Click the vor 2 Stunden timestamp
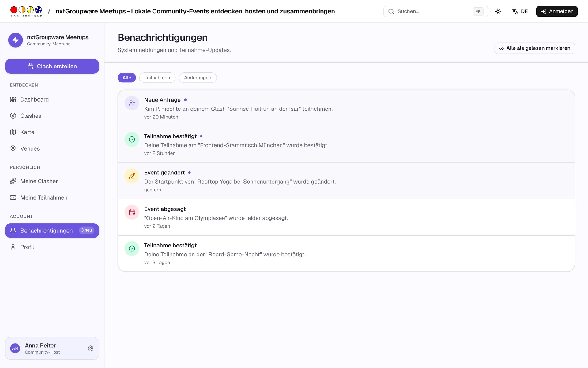This screenshot has height=368, width=588. (160, 153)
